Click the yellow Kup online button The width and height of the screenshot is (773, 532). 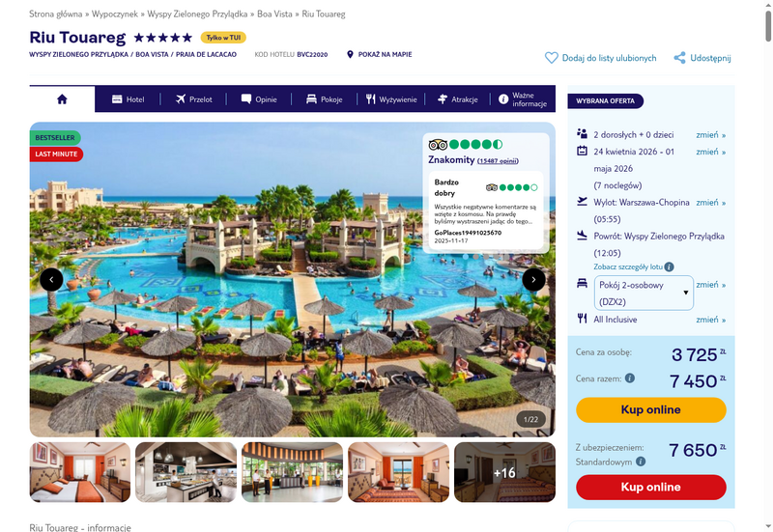tap(650, 409)
